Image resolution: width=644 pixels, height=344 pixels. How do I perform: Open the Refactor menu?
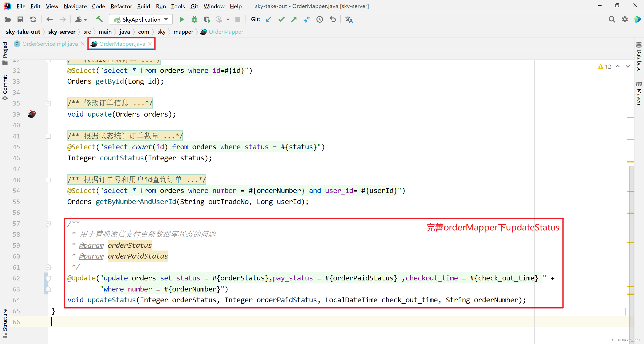[121, 6]
